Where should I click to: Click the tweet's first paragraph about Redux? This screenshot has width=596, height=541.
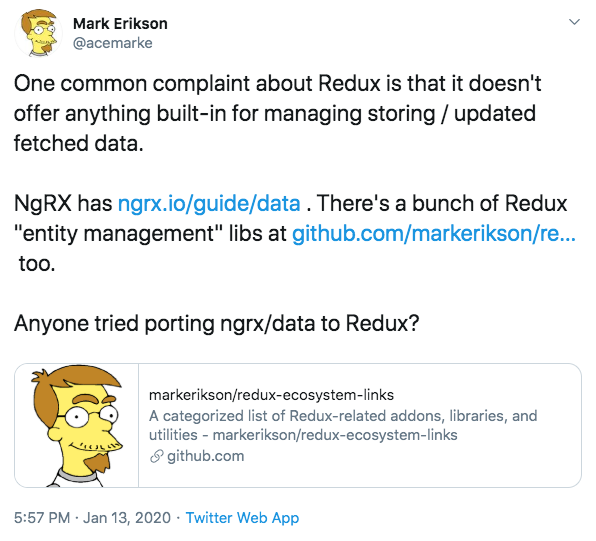coord(277,113)
